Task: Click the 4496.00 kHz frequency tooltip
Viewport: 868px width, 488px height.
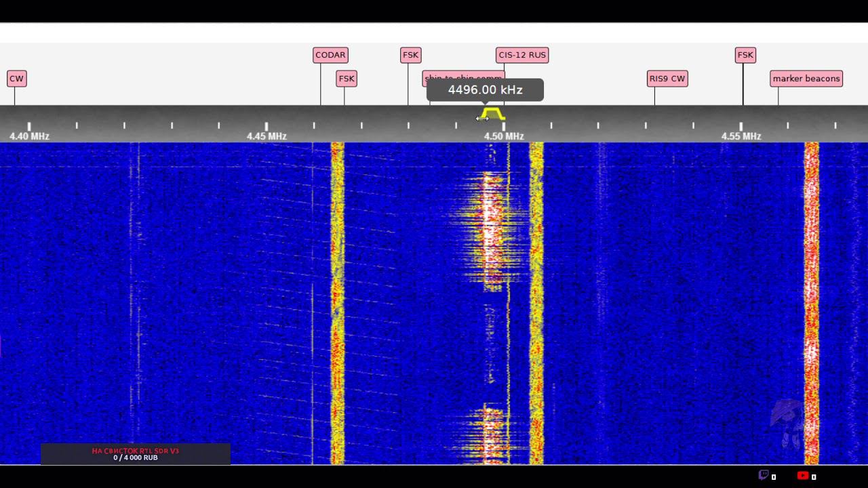Action: (x=485, y=90)
